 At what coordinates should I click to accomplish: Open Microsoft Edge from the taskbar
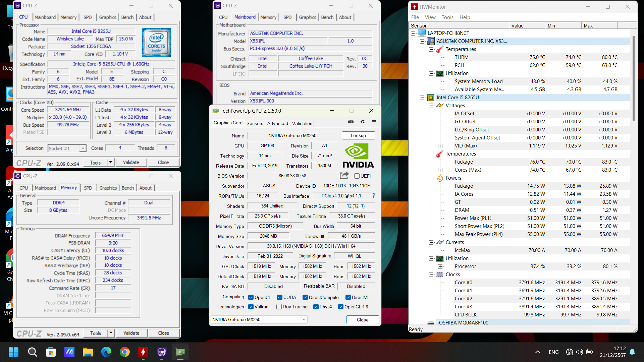pyautogui.click(x=106, y=352)
